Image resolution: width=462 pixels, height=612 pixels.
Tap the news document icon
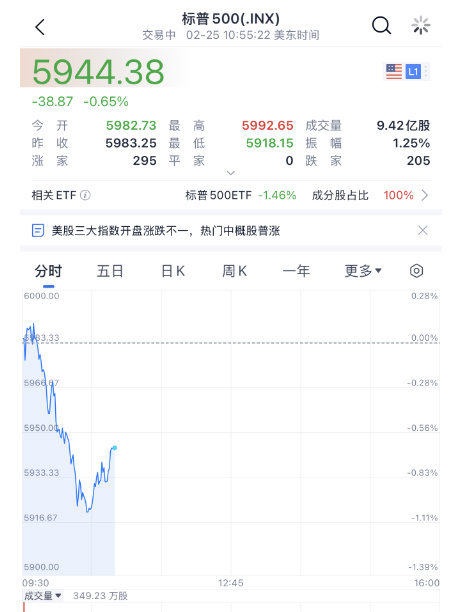click(x=38, y=230)
